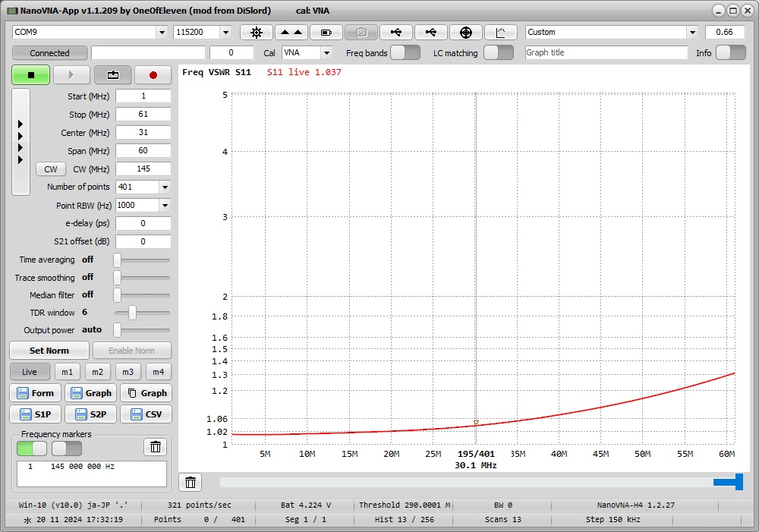Enable the LC matching switch
This screenshot has height=532, width=759.
(x=498, y=52)
